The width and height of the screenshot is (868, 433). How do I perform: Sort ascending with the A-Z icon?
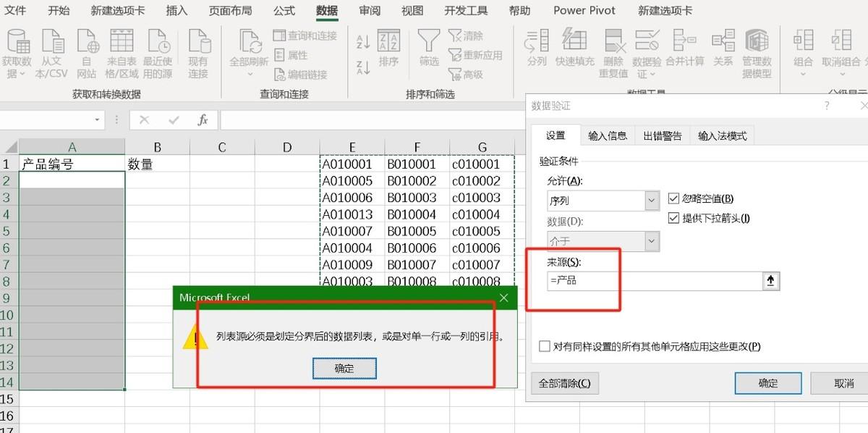pyautogui.click(x=363, y=41)
